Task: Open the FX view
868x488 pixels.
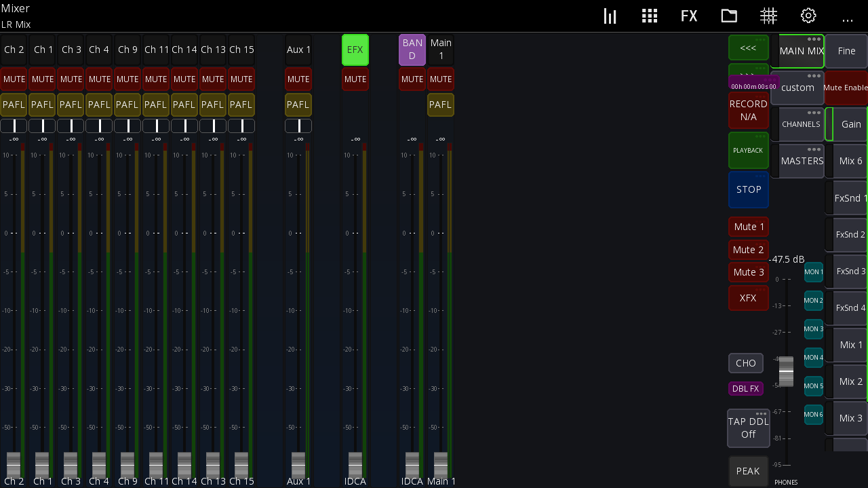Action: (689, 16)
